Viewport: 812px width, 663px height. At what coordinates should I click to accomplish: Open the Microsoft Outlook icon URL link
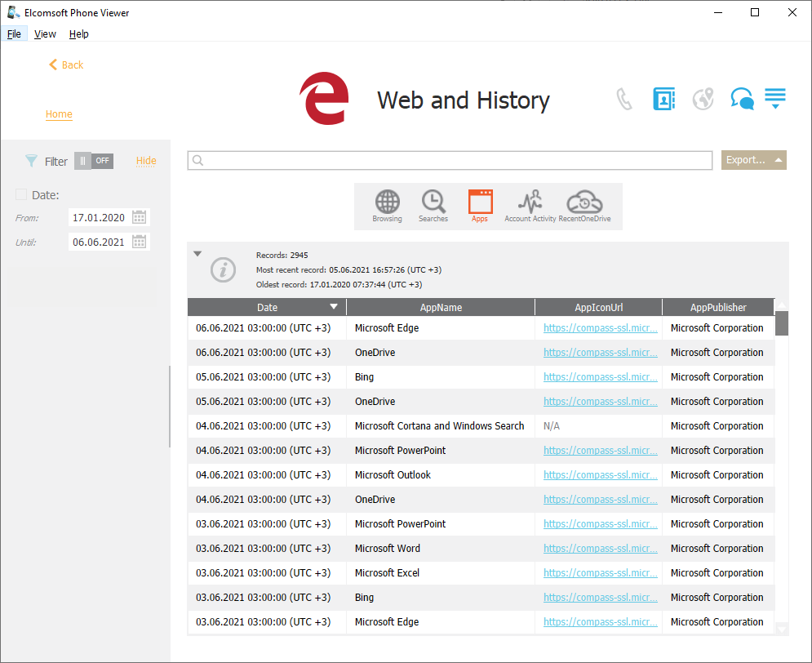tap(600, 475)
